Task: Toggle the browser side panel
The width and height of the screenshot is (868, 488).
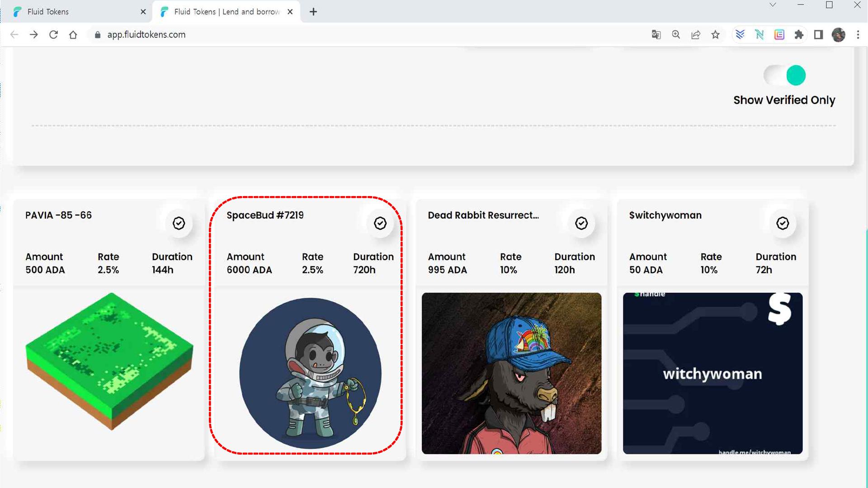Action: click(x=818, y=35)
